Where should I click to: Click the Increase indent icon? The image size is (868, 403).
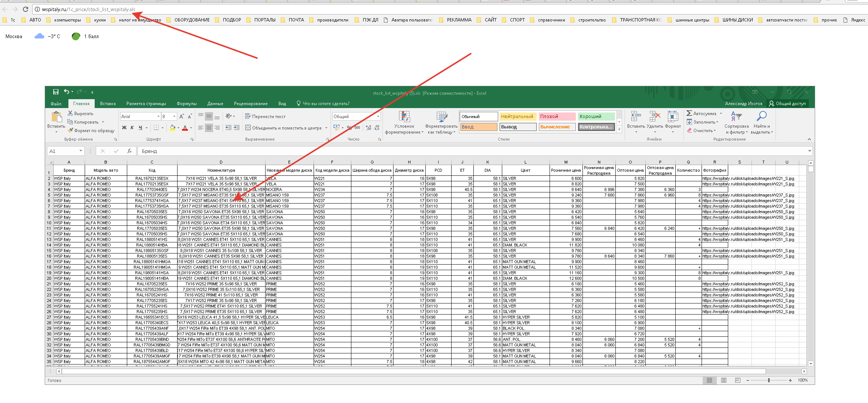pos(237,128)
